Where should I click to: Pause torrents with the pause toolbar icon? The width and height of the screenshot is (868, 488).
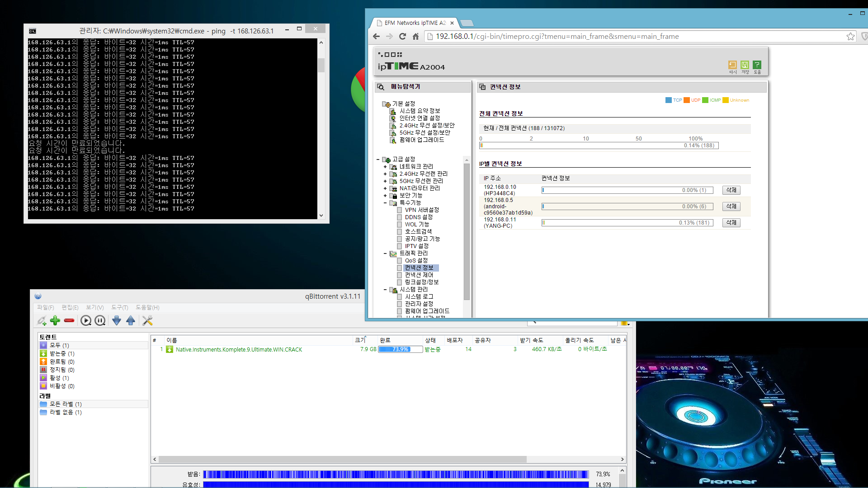tap(100, 320)
